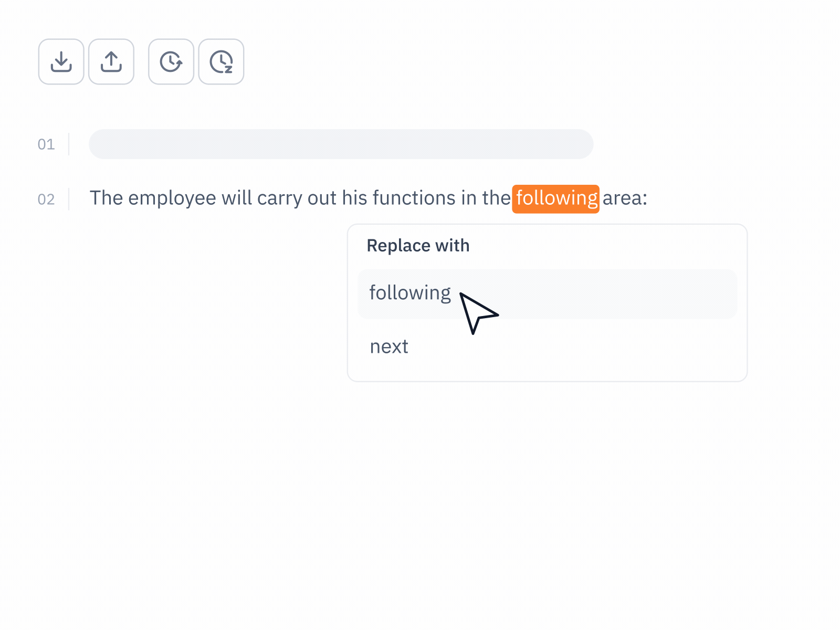
Task: Click the word "carry" in the sentence
Action: click(279, 198)
